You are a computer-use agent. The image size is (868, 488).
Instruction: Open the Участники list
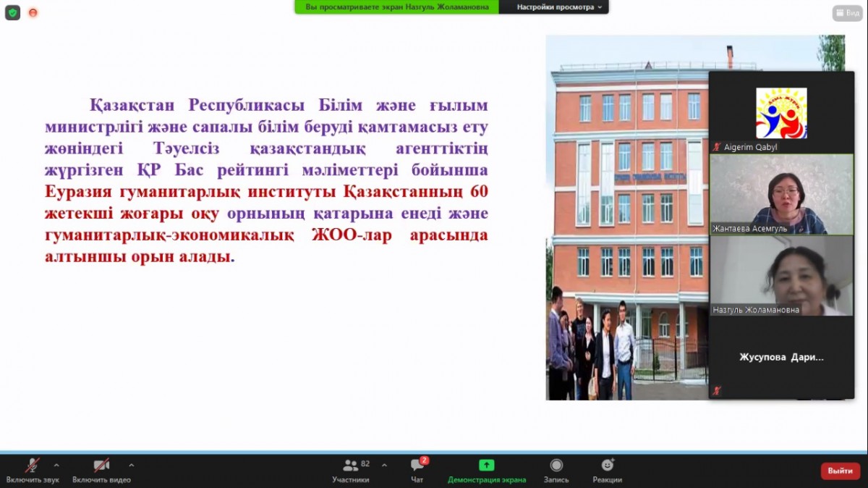tap(351, 469)
